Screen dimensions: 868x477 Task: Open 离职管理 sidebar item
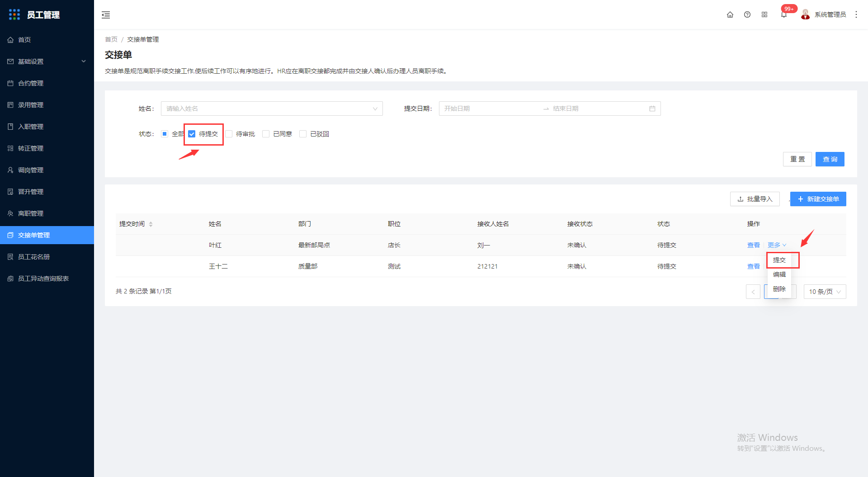[x=47, y=213]
